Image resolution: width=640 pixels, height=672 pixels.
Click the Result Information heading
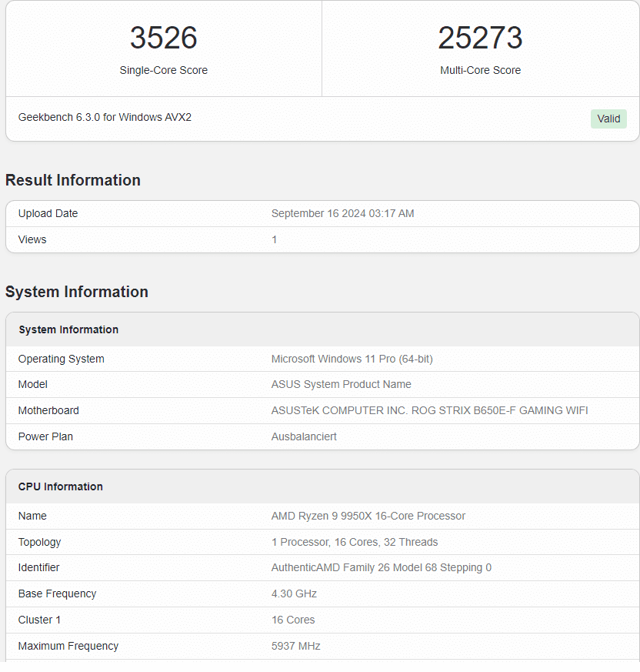pyautogui.click(x=73, y=180)
